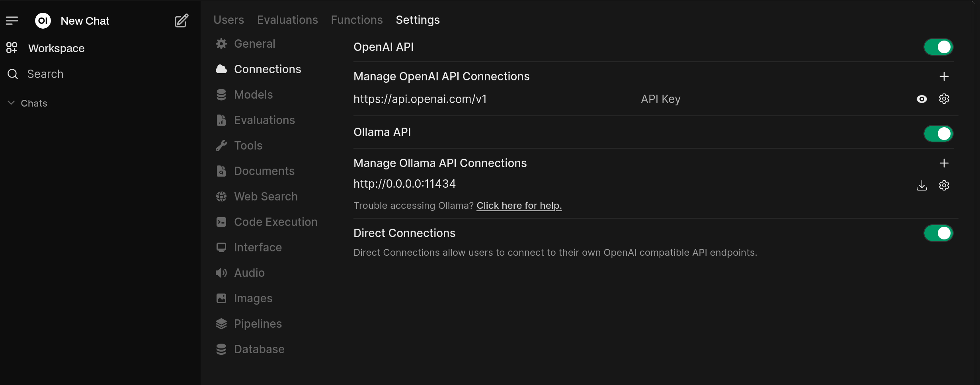
Task: Switch to the Users tab
Action: (x=228, y=20)
